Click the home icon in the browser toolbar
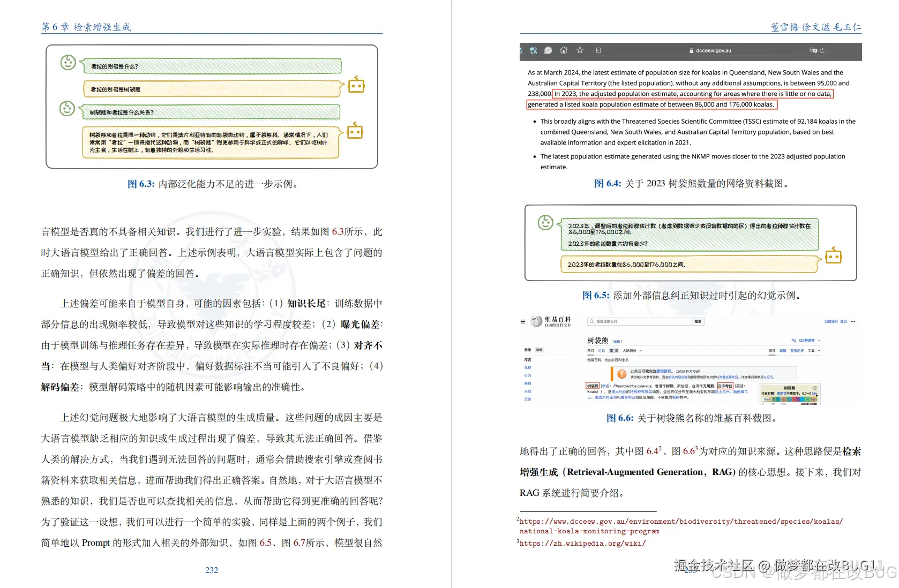The height and width of the screenshot is (588, 899). pyautogui.click(x=564, y=50)
